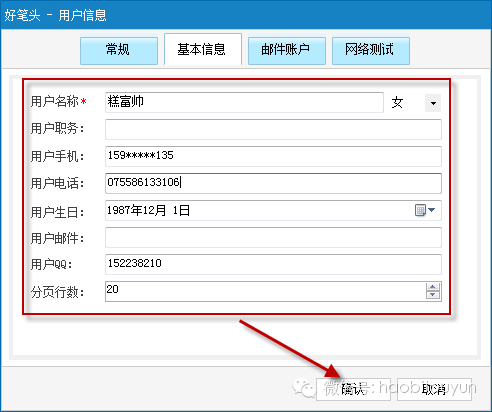492x412 pixels.
Task: Open the 邮件账户 tab
Action: (287, 50)
